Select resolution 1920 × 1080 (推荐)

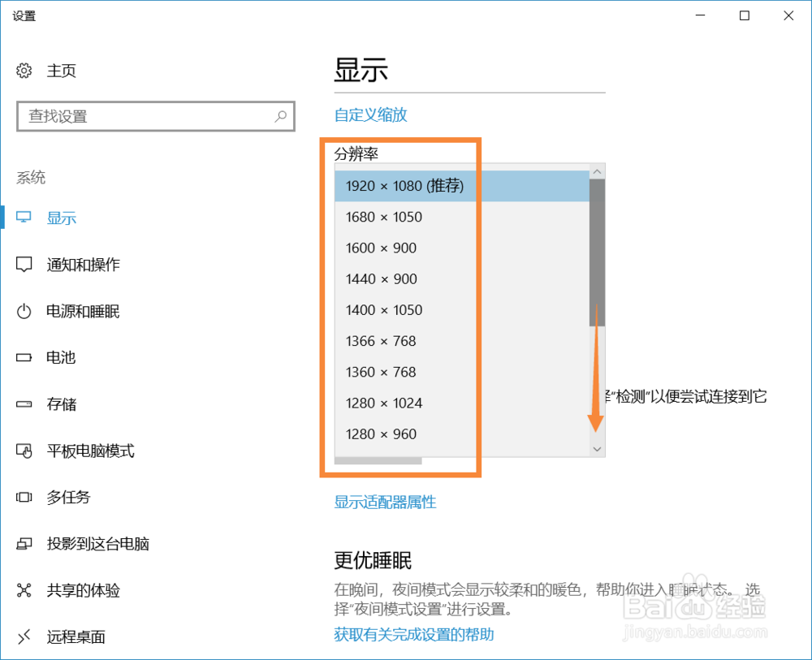pyautogui.click(x=404, y=186)
